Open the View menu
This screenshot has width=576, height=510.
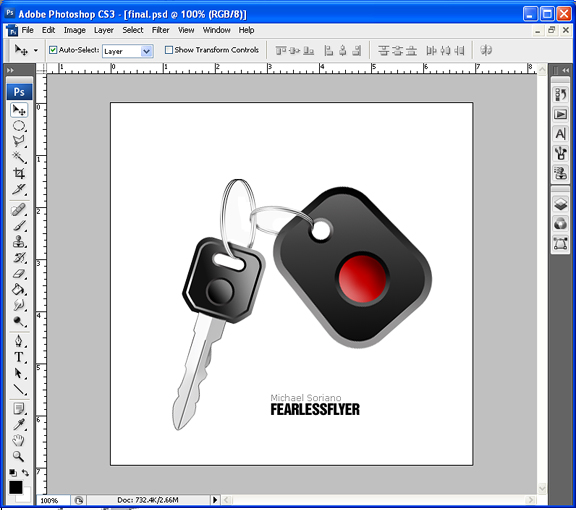click(x=186, y=30)
